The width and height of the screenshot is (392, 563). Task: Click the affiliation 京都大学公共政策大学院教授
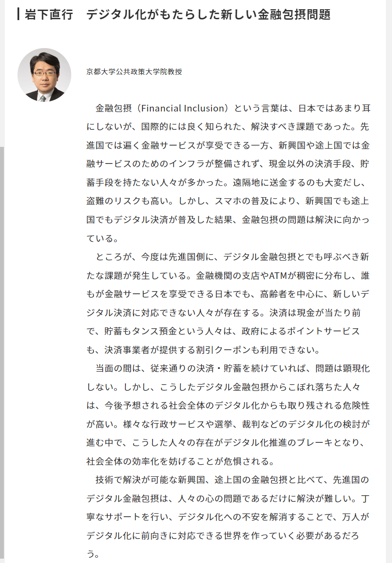tap(134, 72)
